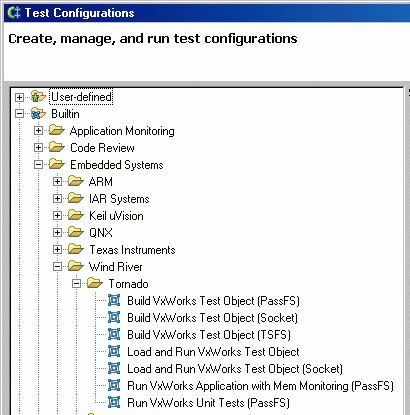Viewport: 410px width, 415px height.
Task: Collapse the Embedded Systems folder
Action: [39, 165]
